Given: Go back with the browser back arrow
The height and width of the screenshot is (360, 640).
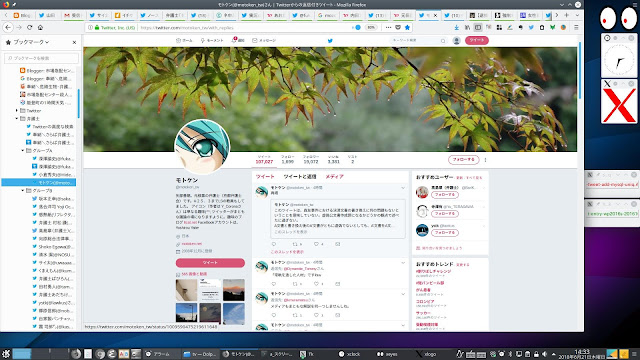Looking at the screenshot, I should [8, 27].
